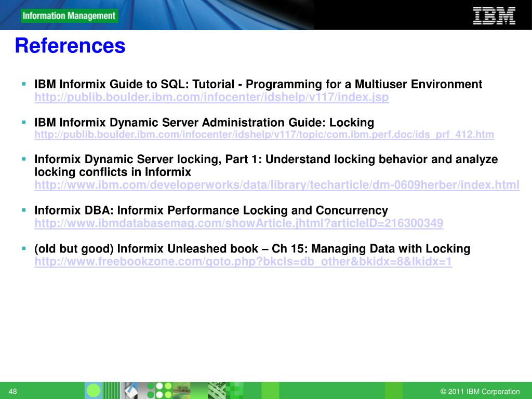Open the freebookzone.com goto.php link
The width and height of the screenshot is (532, 399).
pos(243,262)
